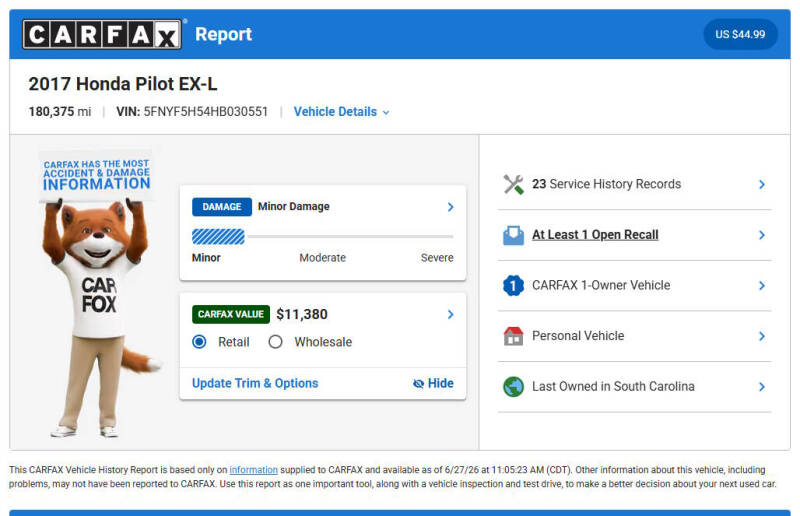
Task: Click the blue DAMAGE badge
Action: (x=222, y=207)
